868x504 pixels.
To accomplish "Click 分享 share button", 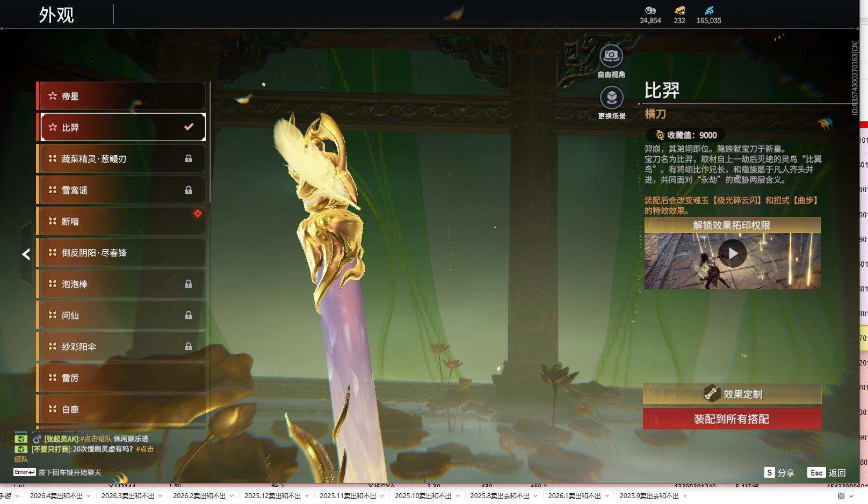I will point(786,473).
